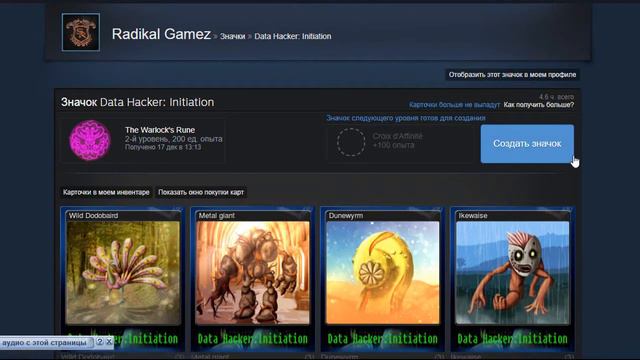Click the Wild Dodobaird card title

93,216
